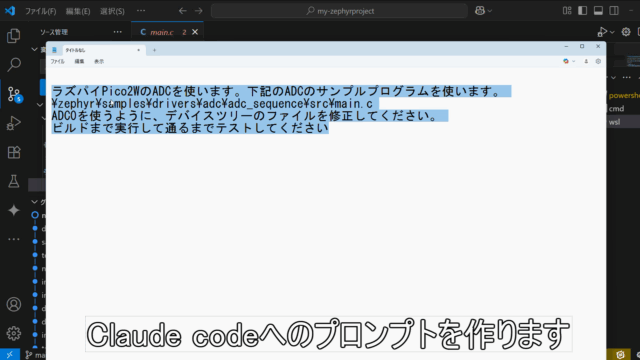
Task: Open editor settings gear at top right
Action: [x=626, y=32]
